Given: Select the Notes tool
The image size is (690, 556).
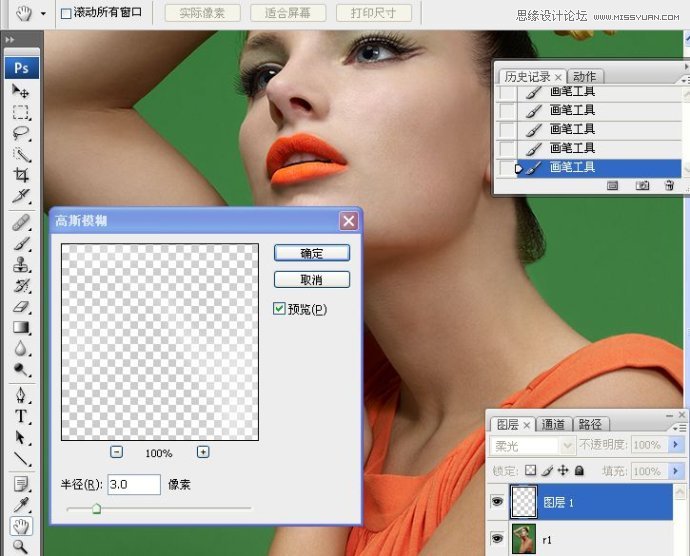Looking at the screenshot, I should pos(21,484).
